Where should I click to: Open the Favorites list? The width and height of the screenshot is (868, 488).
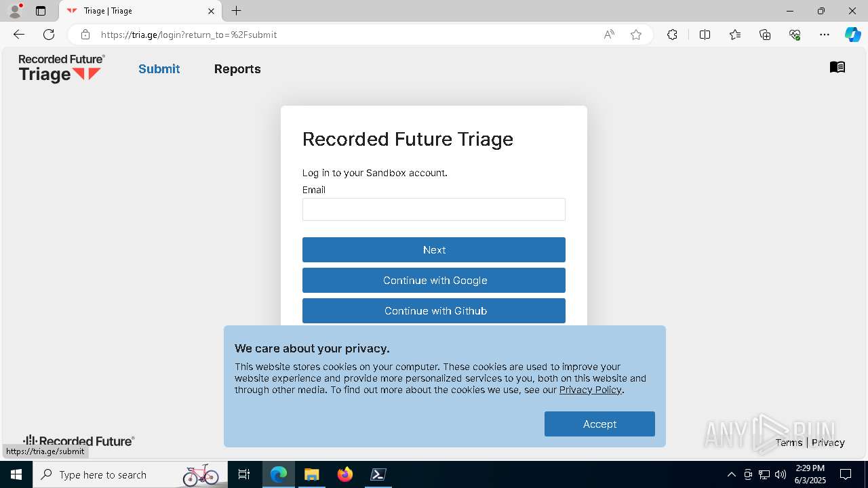735,35
